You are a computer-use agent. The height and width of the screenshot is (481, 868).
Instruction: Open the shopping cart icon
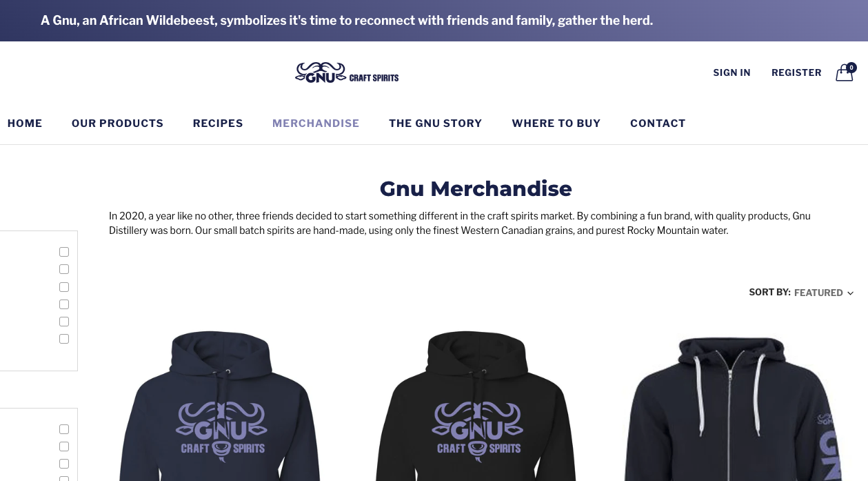coord(845,72)
